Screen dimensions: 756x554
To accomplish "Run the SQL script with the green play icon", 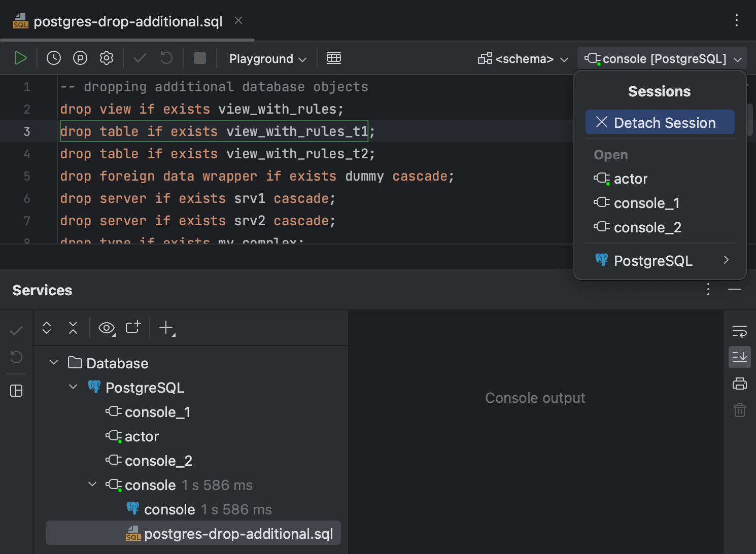I will point(21,58).
